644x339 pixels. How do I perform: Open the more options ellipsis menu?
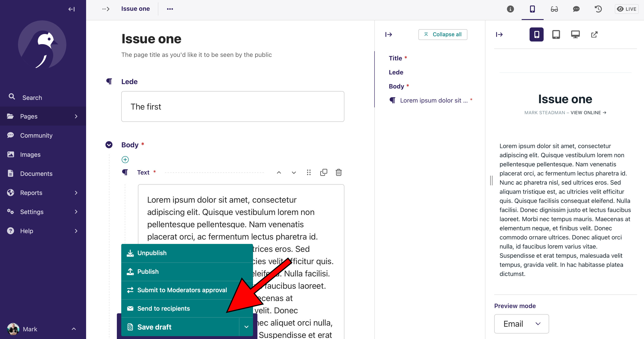pyautogui.click(x=170, y=9)
